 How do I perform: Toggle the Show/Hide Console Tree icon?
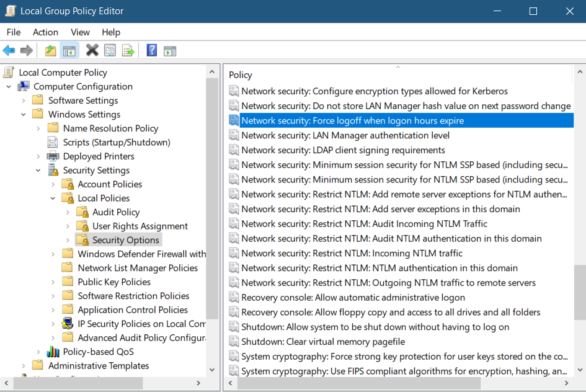69,50
